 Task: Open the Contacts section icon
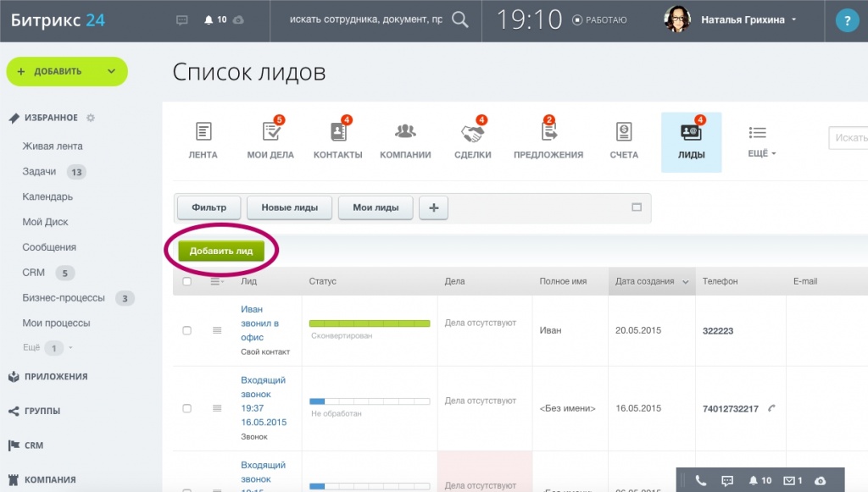coord(337,133)
